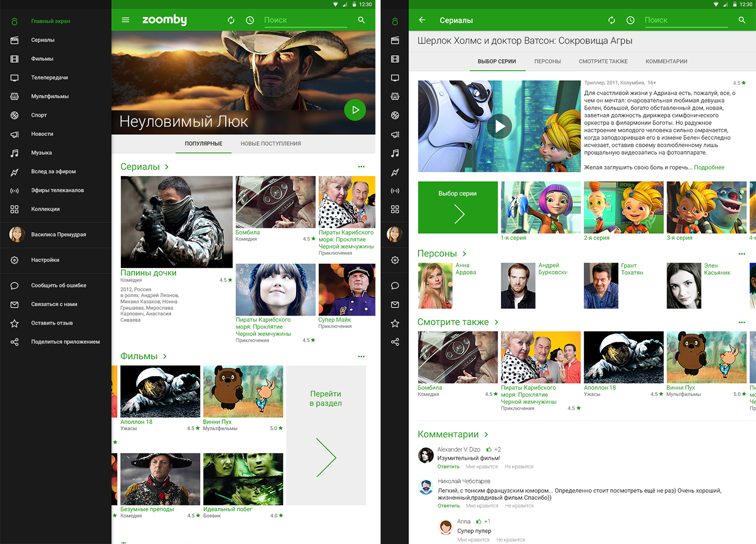Viewport: 756px width, 544px height.
Task: Play the series preview video
Action: pos(499,126)
